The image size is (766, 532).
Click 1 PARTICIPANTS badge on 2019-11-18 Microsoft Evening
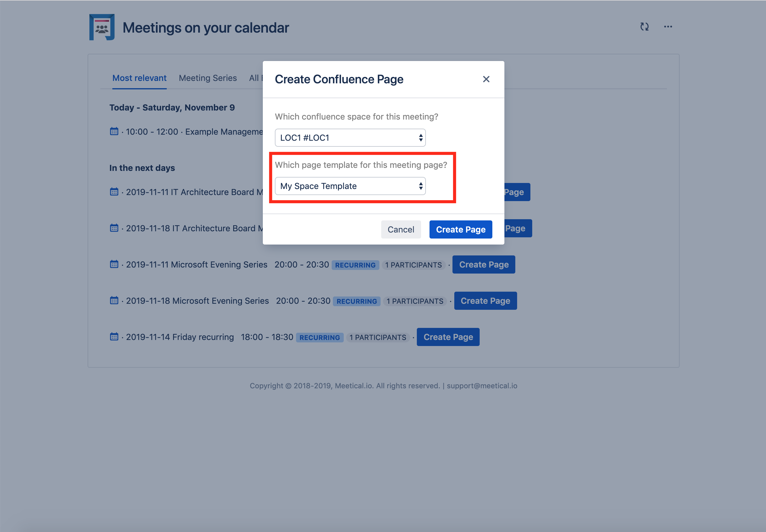(415, 301)
